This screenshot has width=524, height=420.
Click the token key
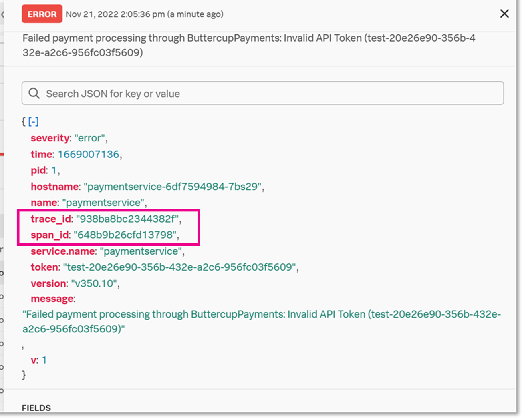pyautogui.click(x=44, y=267)
